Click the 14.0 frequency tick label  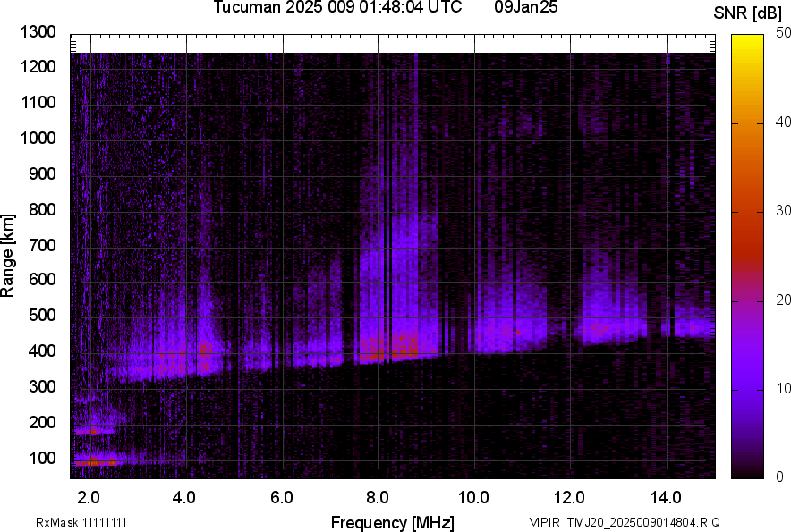coord(665,497)
